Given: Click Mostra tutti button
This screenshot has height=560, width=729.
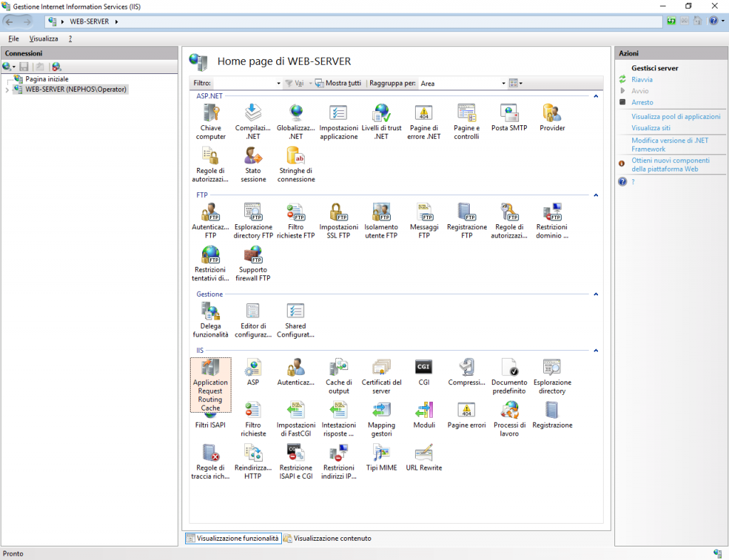Looking at the screenshot, I should tap(338, 83).
